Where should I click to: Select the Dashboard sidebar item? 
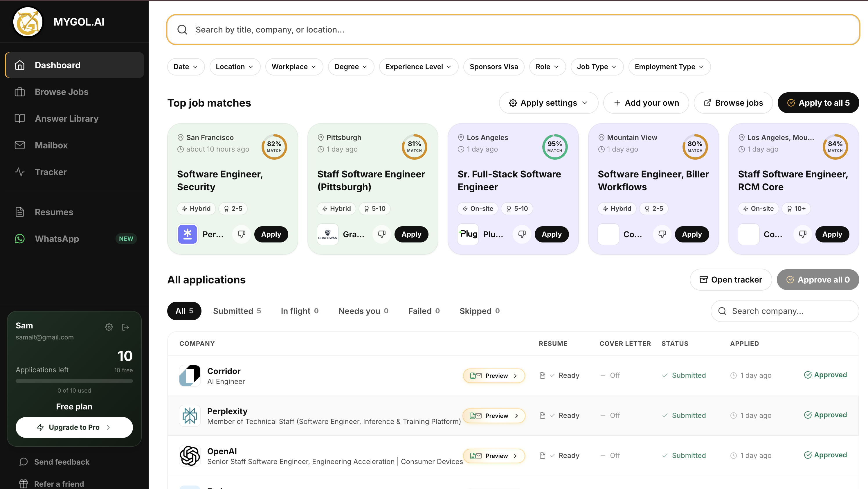click(74, 65)
